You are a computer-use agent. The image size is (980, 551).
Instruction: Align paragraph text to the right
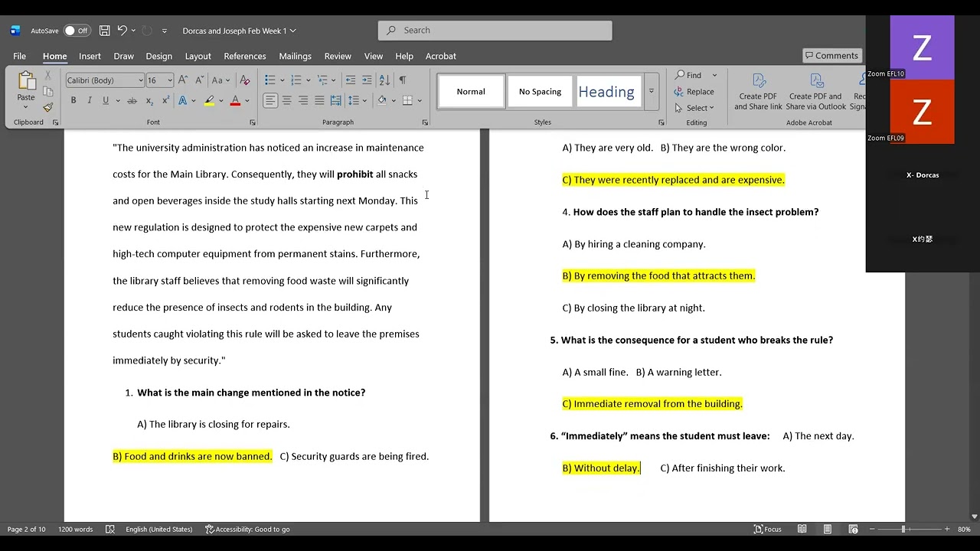[303, 100]
